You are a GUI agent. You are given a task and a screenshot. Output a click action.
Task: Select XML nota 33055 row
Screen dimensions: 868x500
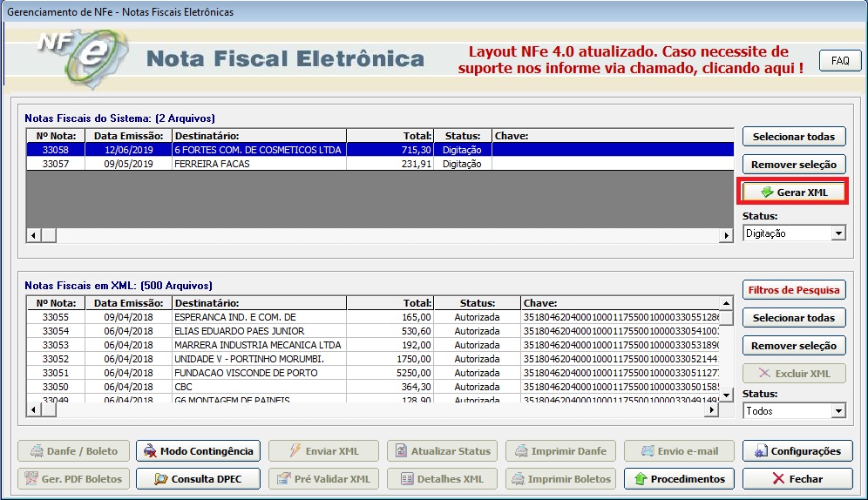pos(372,317)
